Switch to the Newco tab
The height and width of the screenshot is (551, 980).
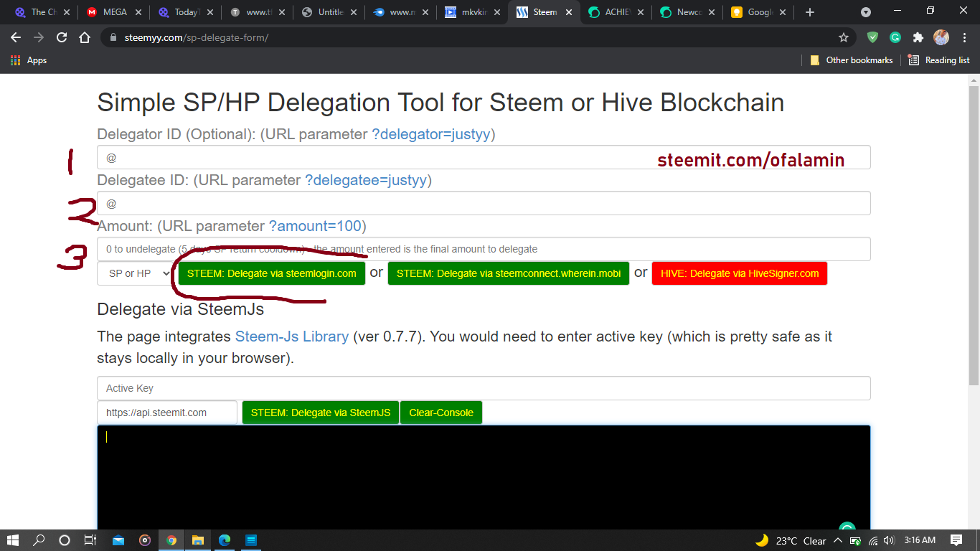[687, 12]
